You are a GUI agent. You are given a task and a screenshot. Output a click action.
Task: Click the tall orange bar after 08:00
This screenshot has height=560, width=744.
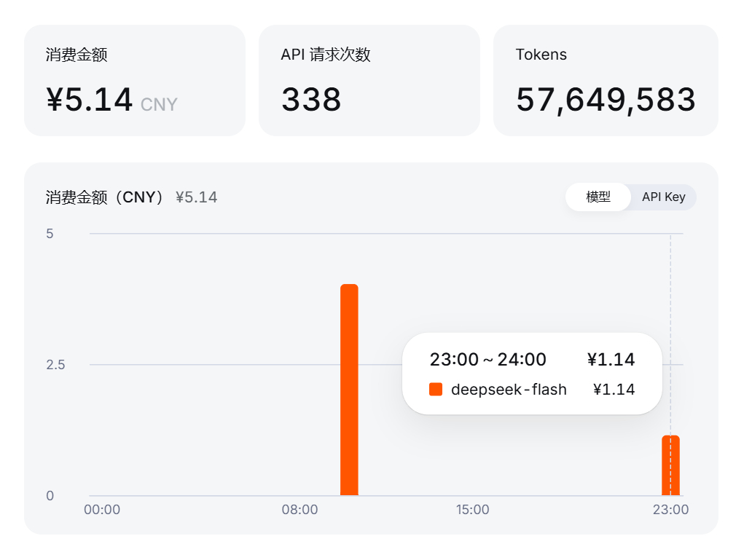point(349,390)
